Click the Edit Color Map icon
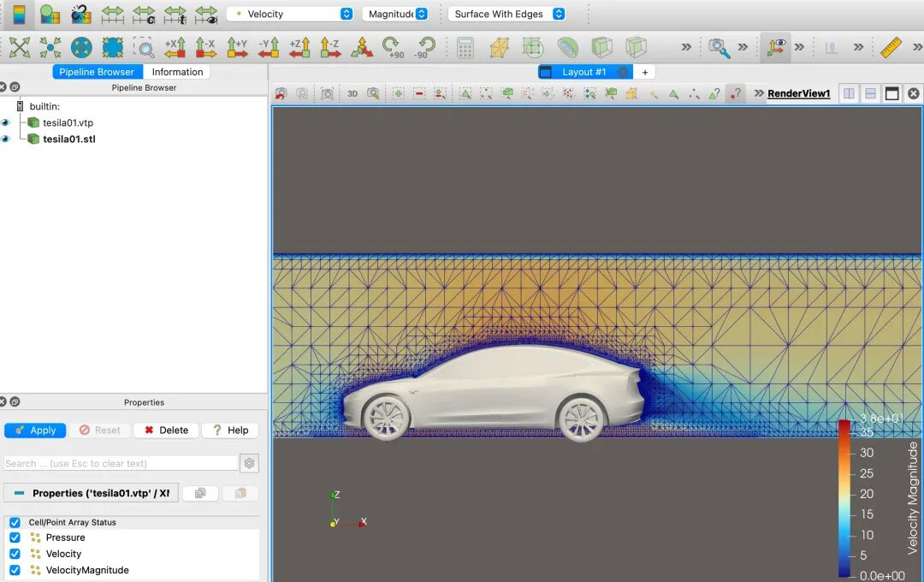Screen dimensions: 924x582 coord(50,14)
